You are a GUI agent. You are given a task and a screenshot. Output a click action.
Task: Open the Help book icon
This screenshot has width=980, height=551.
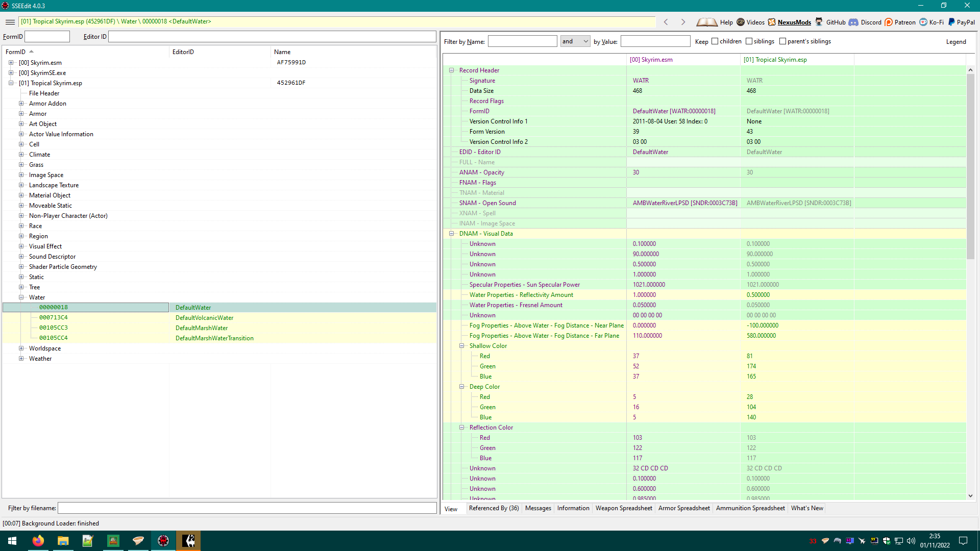point(707,22)
